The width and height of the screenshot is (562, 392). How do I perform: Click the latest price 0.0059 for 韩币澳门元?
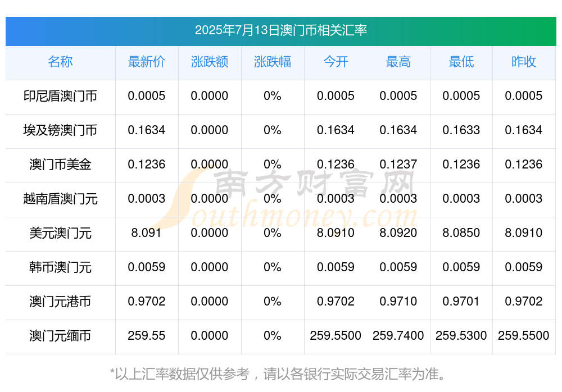click(x=147, y=267)
